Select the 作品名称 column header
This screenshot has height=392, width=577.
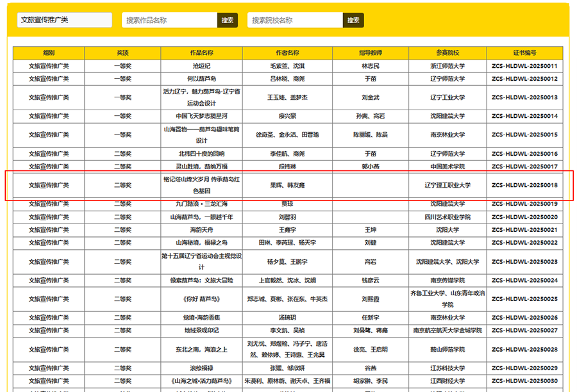tap(201, 53)
